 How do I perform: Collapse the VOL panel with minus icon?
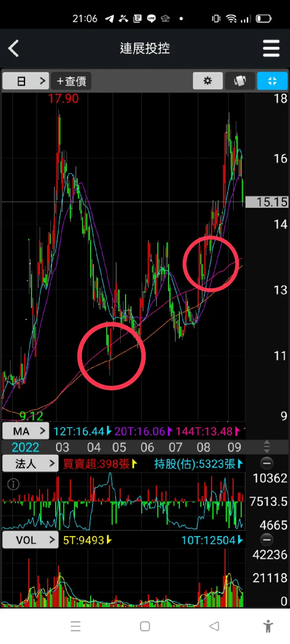(267, 540)
